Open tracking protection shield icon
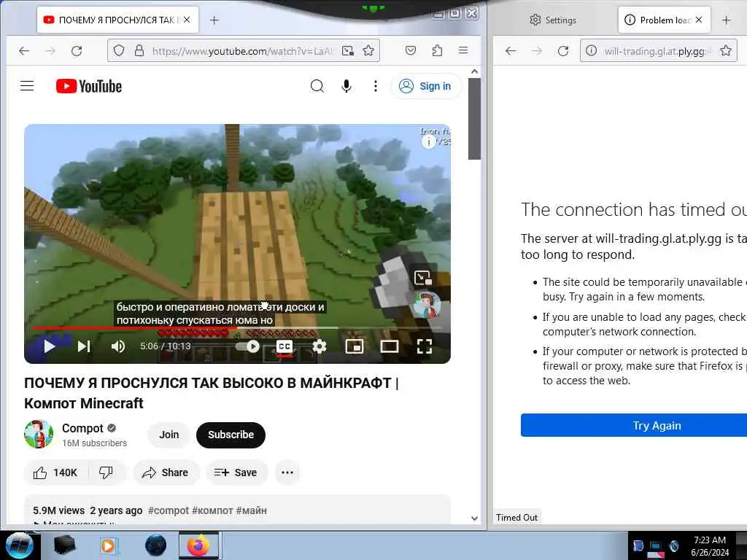747x560 pixels. coord(119,50)
